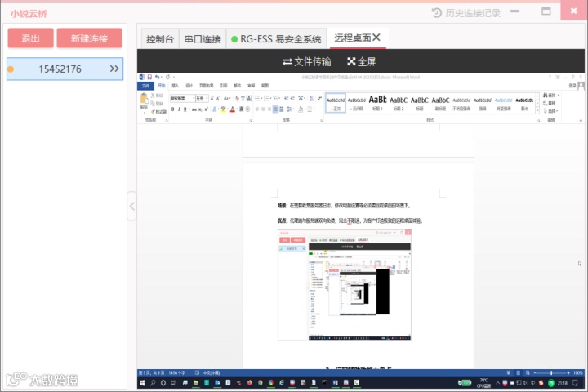Viewport: 588px width, 392px height.
Task: Toggle strikethrough formatting
Action: pyautogui.click(x=194, y=109)
